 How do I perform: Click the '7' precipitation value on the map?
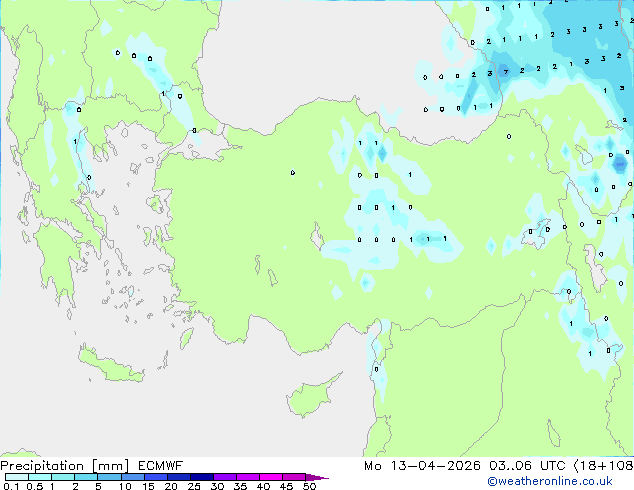505,72
